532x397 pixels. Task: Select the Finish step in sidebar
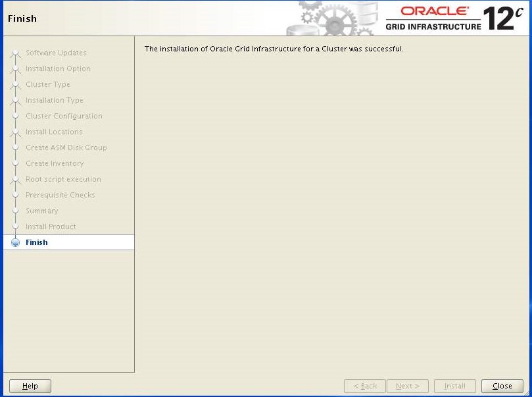click(x=69, y=242)
